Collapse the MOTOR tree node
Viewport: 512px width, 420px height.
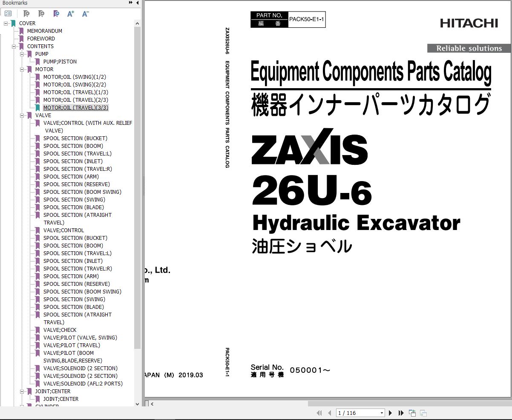pos(22,69)
